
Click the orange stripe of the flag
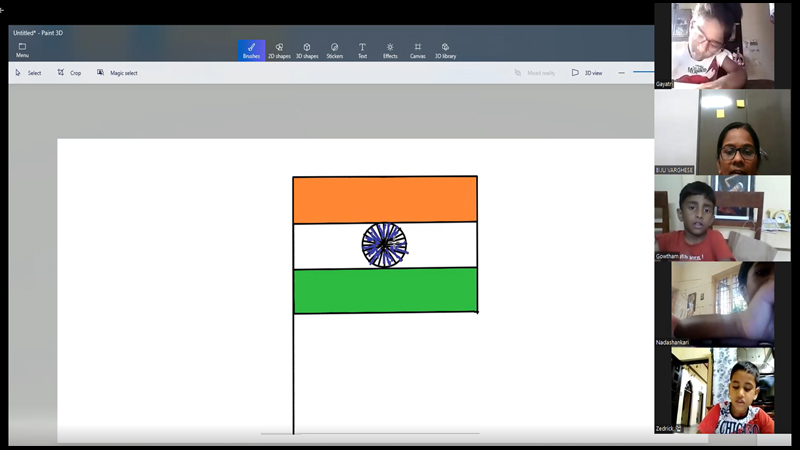[x=384, y=200]
